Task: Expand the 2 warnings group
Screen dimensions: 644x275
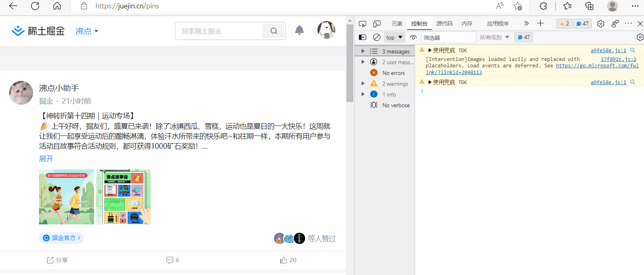Action: [362, 83]
